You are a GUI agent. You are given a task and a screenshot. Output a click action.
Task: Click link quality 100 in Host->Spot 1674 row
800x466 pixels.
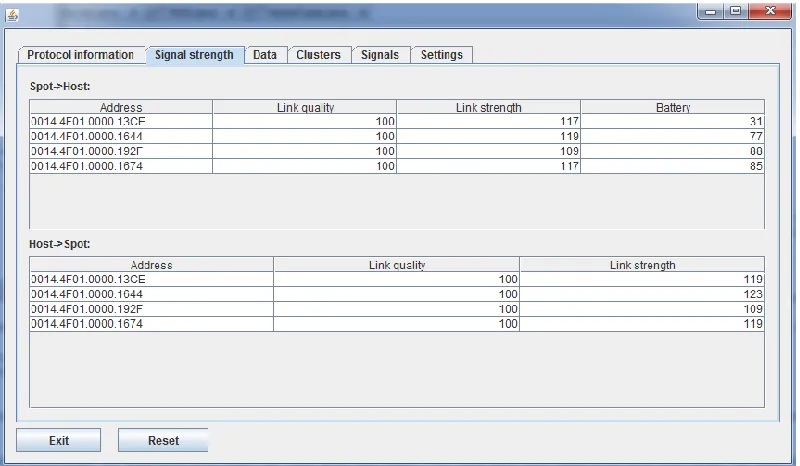(x=397, y=324)
